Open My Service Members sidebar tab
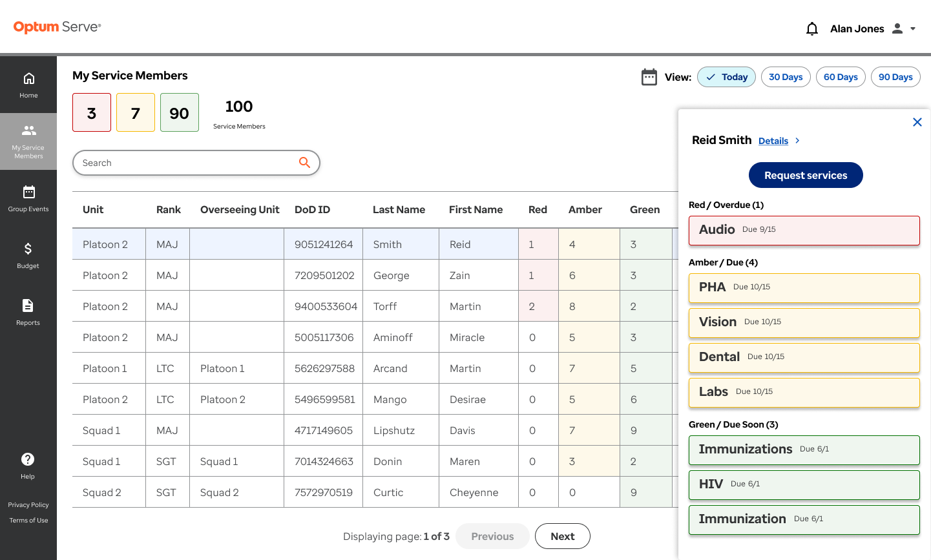This screenshot has width=931, height=560. pos(28,141)
